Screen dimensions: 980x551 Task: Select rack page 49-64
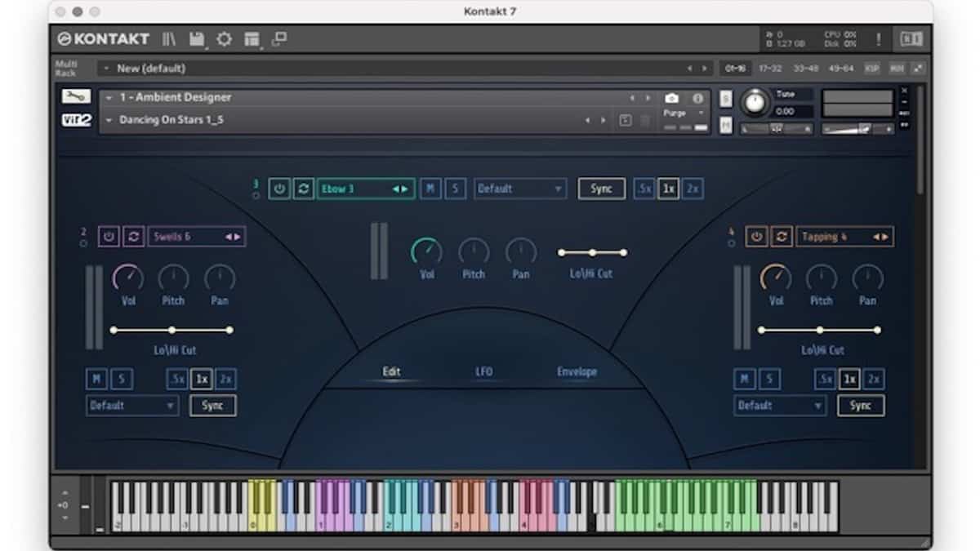tap(840, 69)
